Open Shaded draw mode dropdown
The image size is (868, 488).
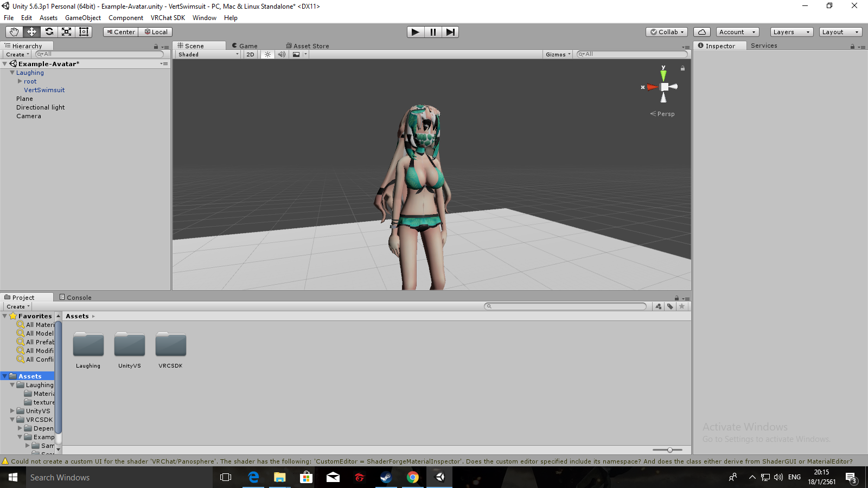208,54
